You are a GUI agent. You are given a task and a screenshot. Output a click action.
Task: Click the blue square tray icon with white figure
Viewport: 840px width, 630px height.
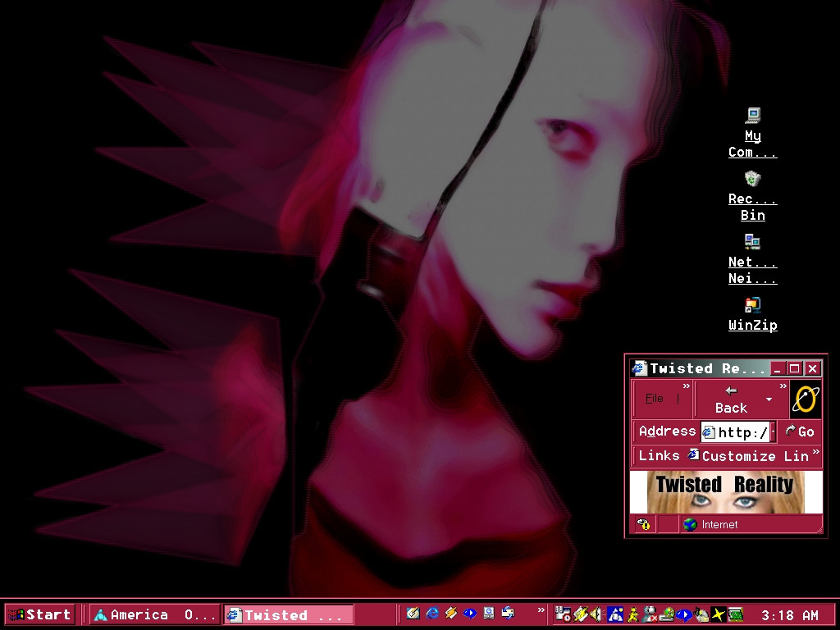615,614
